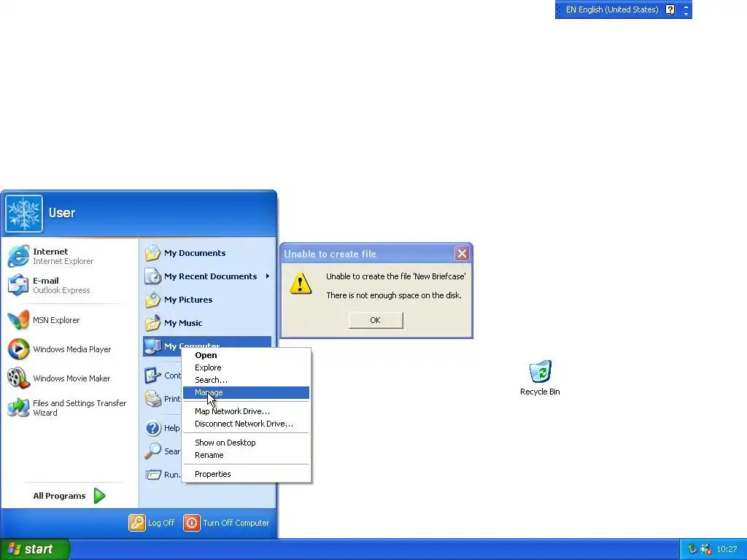This screenshot has height=560, width=747.
Task: Click the Log Off key icon
Action: [136, 522]
